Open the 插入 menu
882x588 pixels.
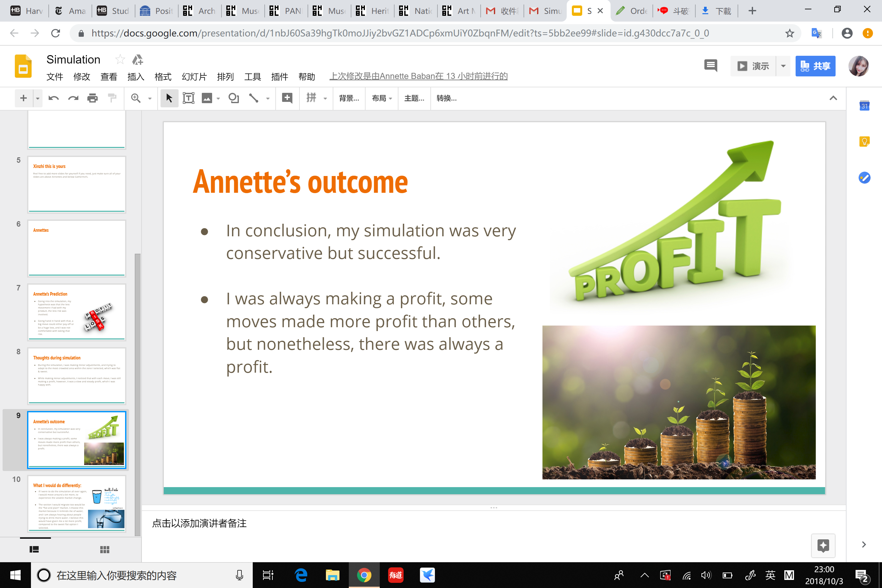136,76
